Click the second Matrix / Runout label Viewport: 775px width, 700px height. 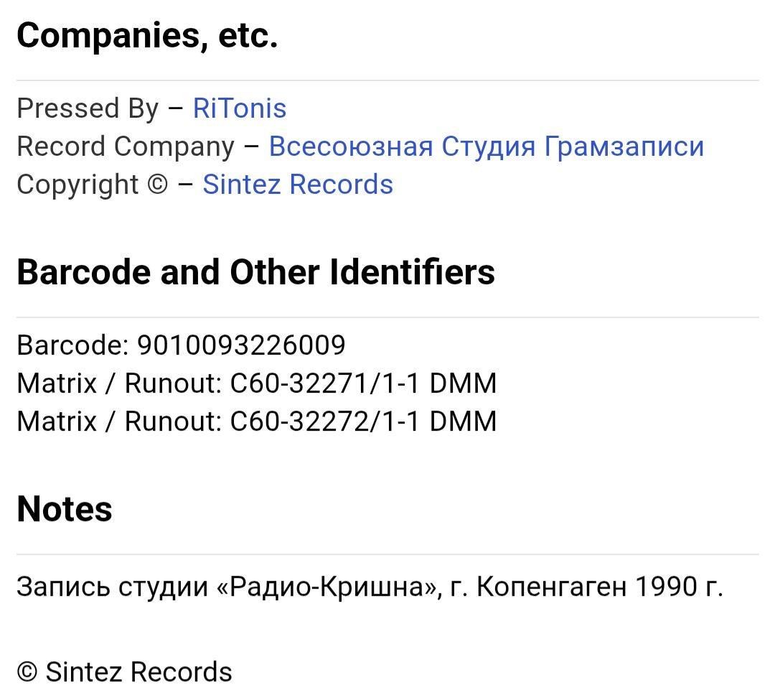(x=119, y=421)
